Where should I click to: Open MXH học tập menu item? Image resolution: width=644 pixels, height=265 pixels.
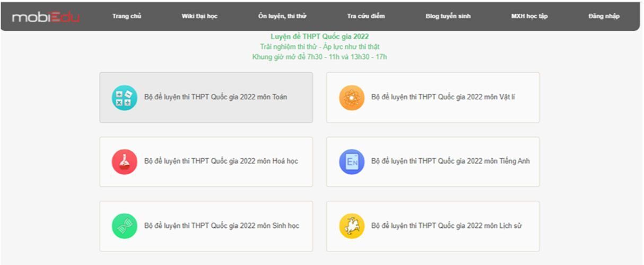pyautogui.click(x=529, y=16)
